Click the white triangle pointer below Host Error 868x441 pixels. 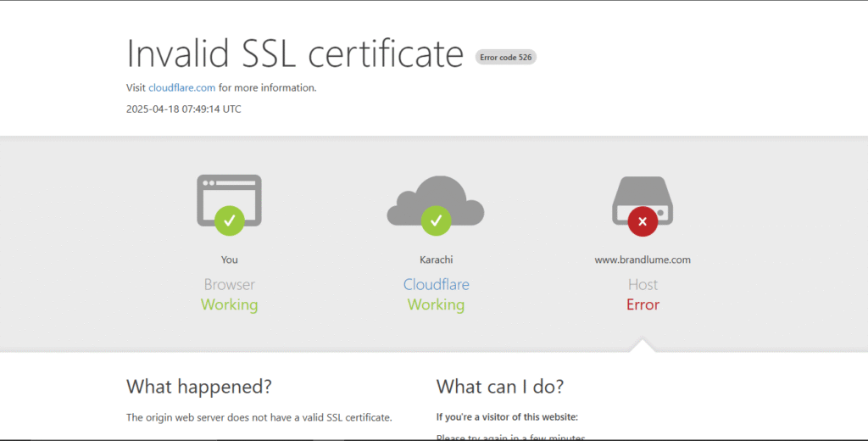click(x=643, y=345)
